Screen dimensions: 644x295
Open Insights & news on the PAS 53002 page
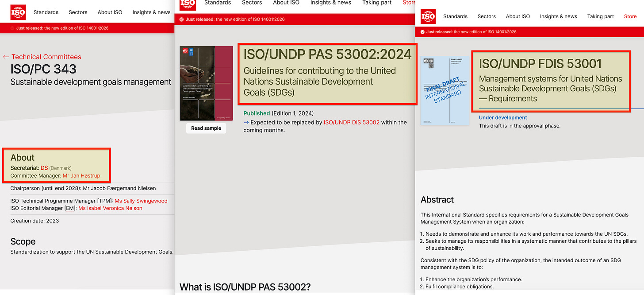coord(331,3)
